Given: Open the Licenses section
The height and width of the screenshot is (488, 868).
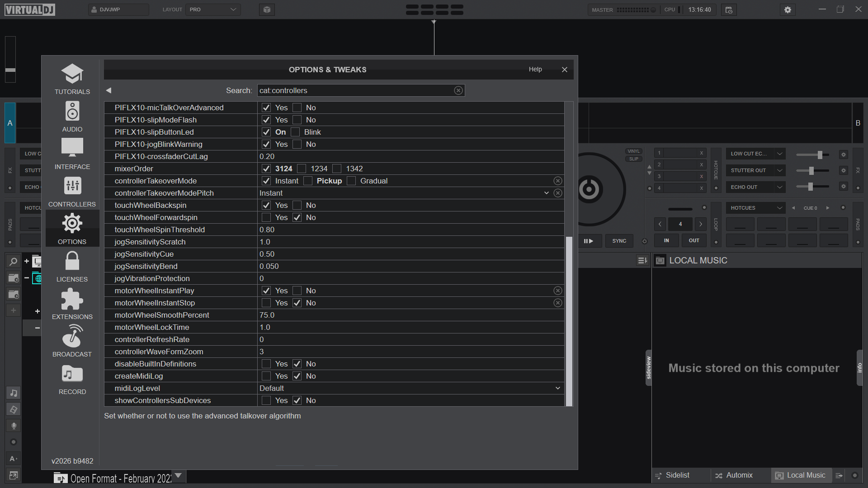Looking at the screenshot, I should tap(72, 267).
